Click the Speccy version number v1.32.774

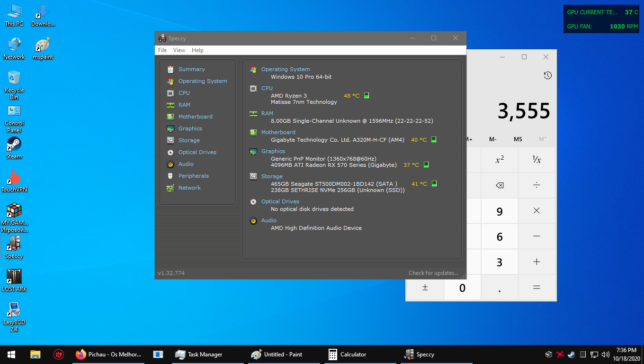(171, 273)
